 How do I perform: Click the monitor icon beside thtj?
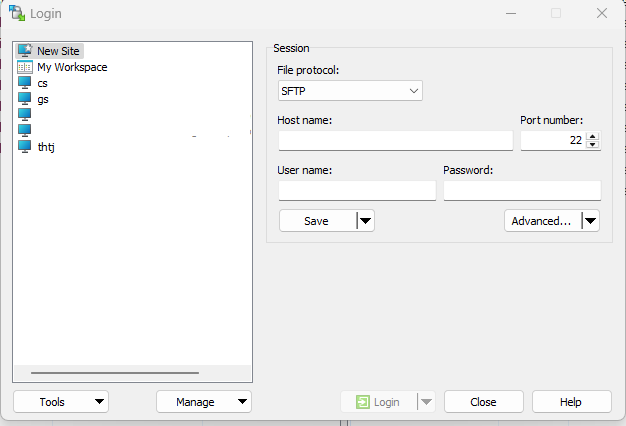pyautogui.click(x=25, y=147)
